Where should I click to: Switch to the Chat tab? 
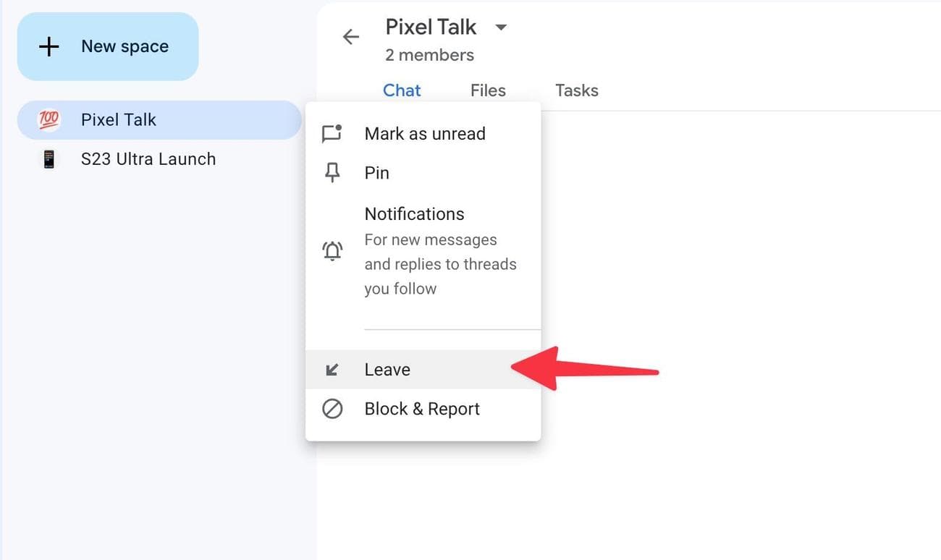pyautogui.click(x=402, y=90)
